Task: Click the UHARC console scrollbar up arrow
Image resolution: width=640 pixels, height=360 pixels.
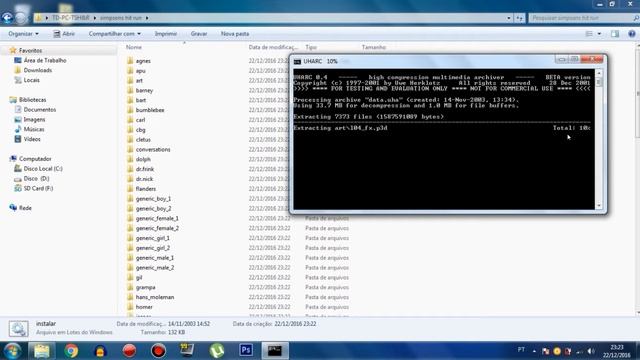Action: coord(599,73)
